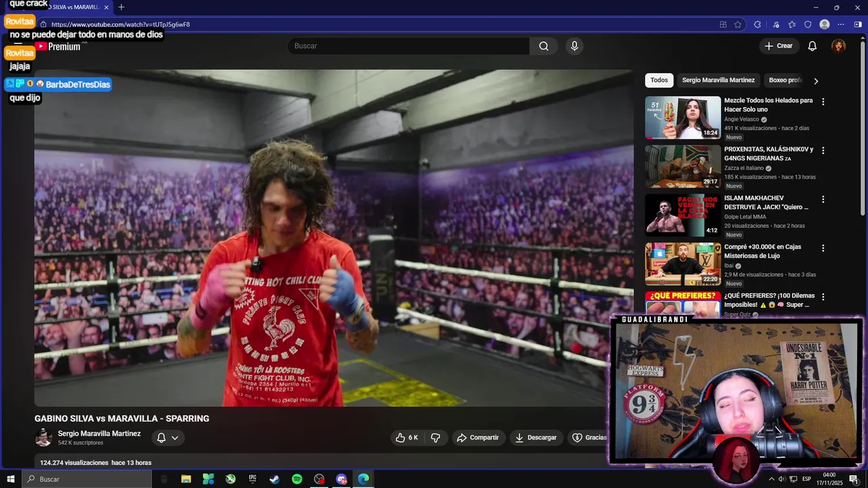Open browser extensions puzzle icon
Screen dimensions: 868x488
[757, 24]
